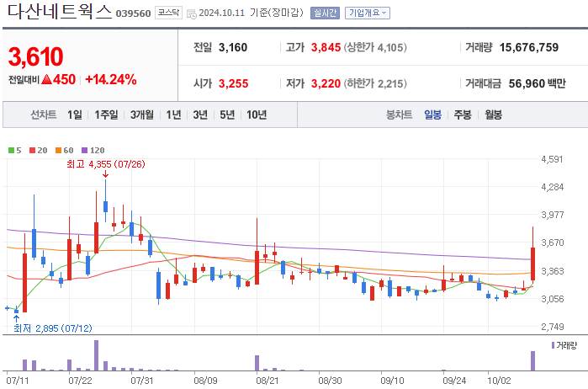Screen dimensions: 588x389
Task: Show the 5년 line chart
Action: coord(227,115)
